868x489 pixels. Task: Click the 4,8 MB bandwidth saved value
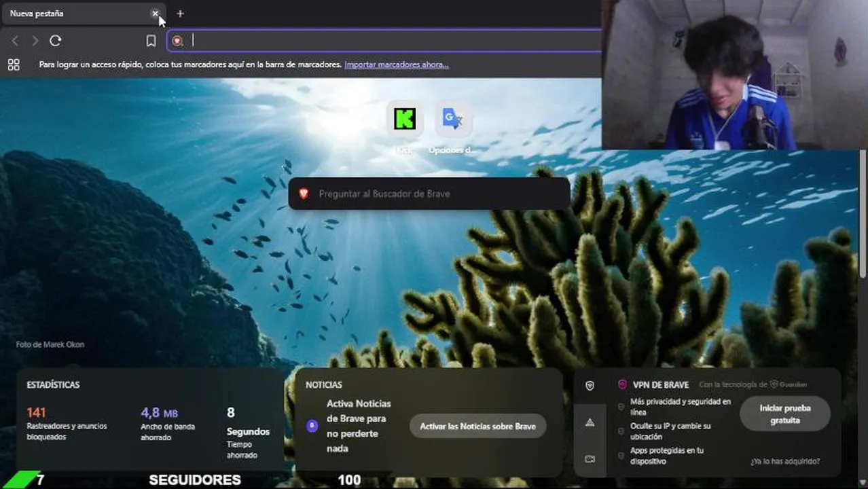[x=159, y=412]
